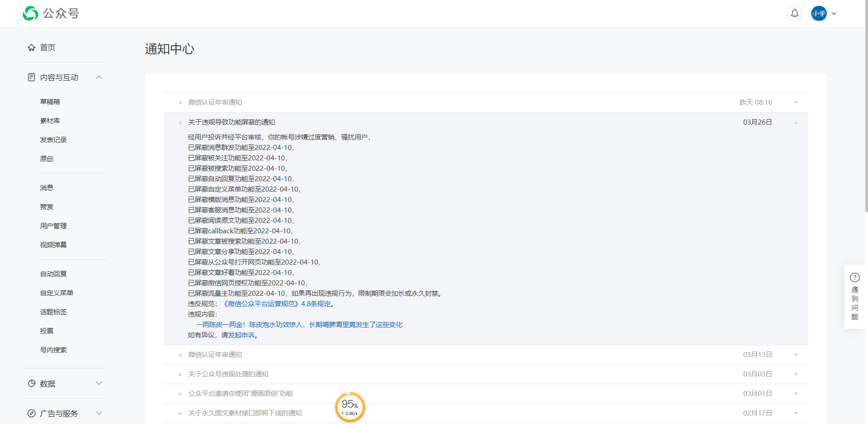Expand the 昨天 08:16 notification arrow
This screenshot has width=868, height=424.
[x=796, y=102]
